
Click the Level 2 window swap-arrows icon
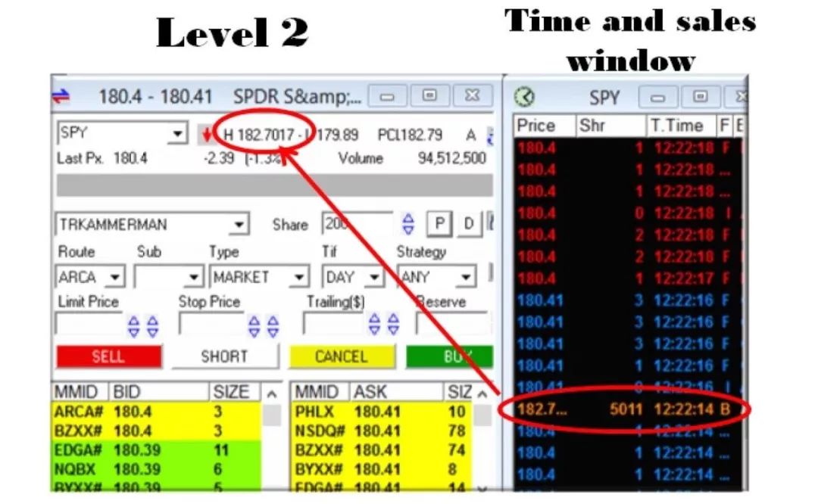pyautogui.click(x=61, y=96)
